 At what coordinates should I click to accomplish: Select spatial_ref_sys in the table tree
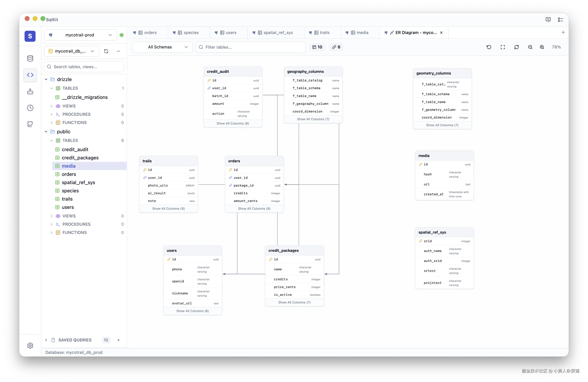[x=78, y=182]
